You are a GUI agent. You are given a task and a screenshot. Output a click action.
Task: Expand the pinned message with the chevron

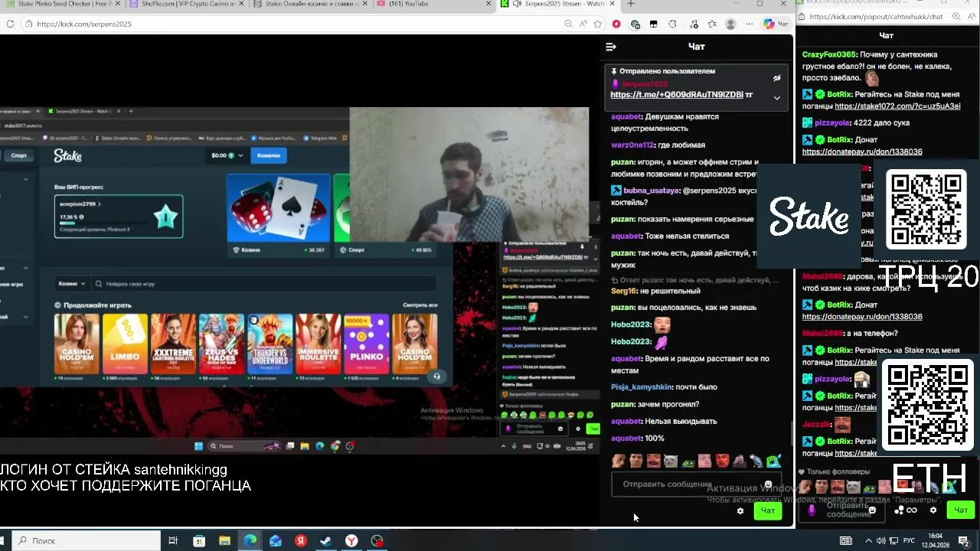click(776, 98)
